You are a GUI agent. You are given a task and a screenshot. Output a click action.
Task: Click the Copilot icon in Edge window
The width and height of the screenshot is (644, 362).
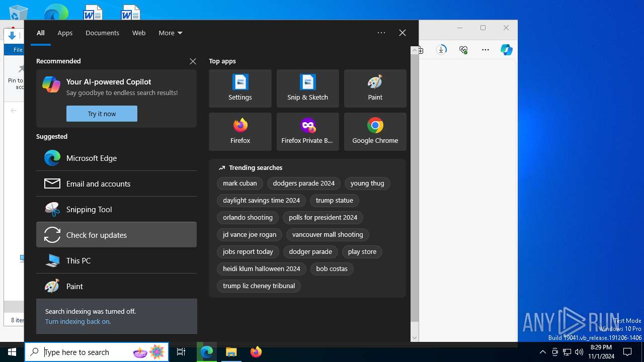506,50
